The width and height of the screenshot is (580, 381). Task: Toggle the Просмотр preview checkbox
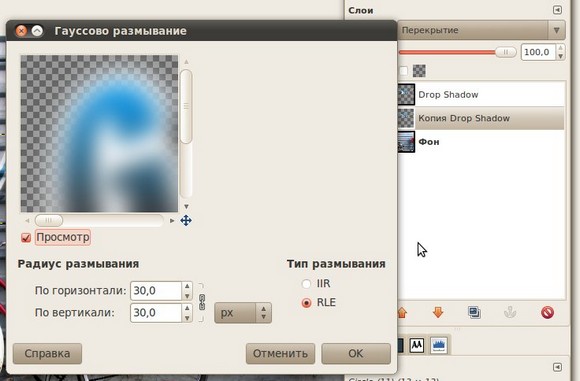coord(26,237)
